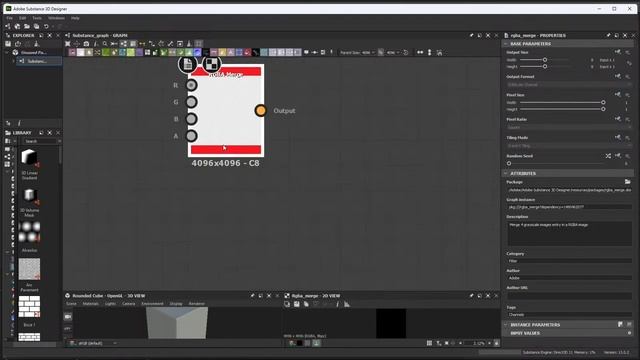Screen dimensions: 640x360
Task: Add a green gradient node from node bar
Action: (106, 52)
